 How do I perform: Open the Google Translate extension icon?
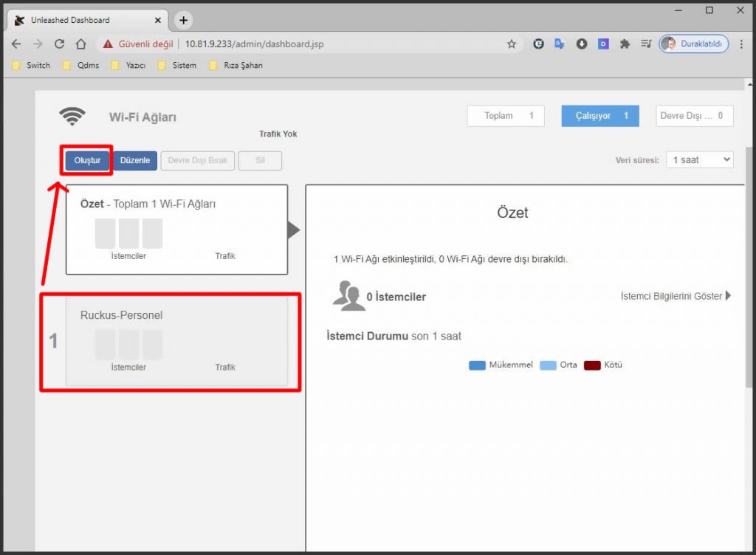tap(560, 44)
